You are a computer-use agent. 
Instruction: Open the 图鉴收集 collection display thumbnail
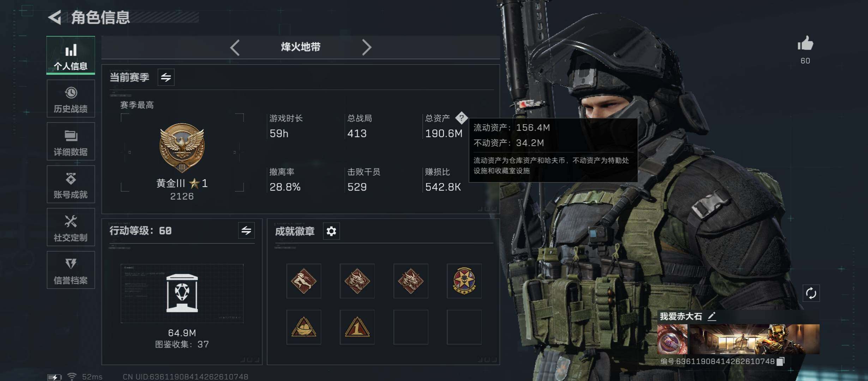(182, 293)
